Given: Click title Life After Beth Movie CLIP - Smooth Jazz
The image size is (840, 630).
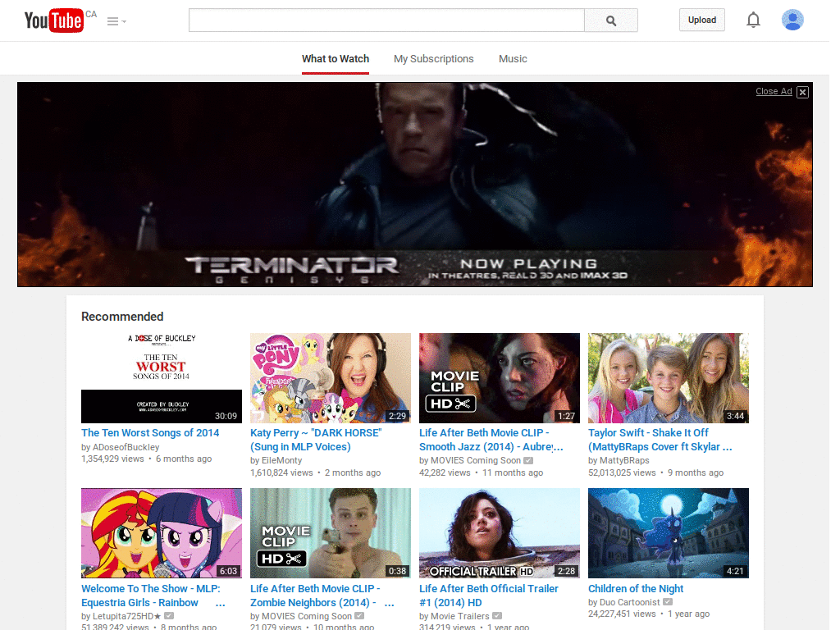Looking at the screenshot, I should point(491,440).
